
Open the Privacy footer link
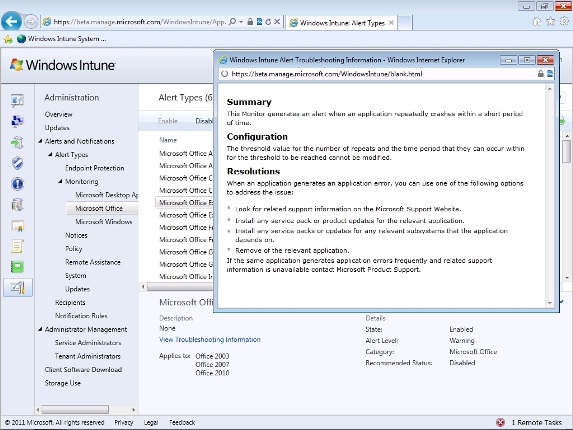point(124,422)
